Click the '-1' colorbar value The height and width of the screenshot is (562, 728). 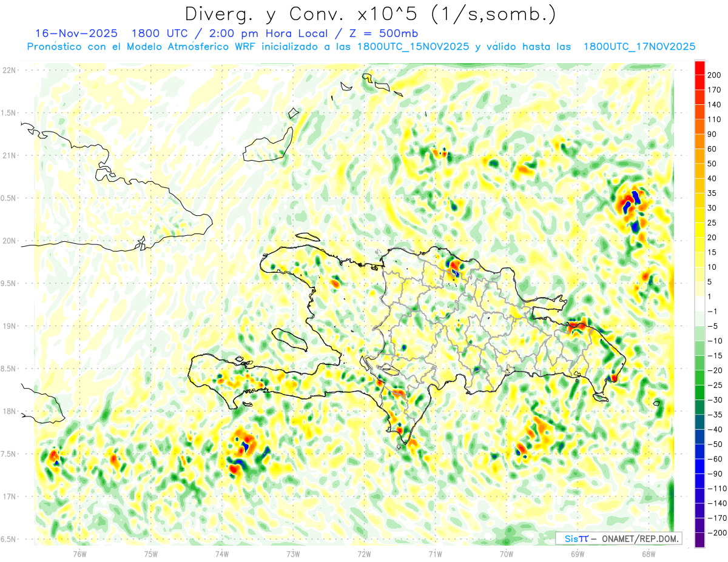pyautogui.click(x=713, y=312)
